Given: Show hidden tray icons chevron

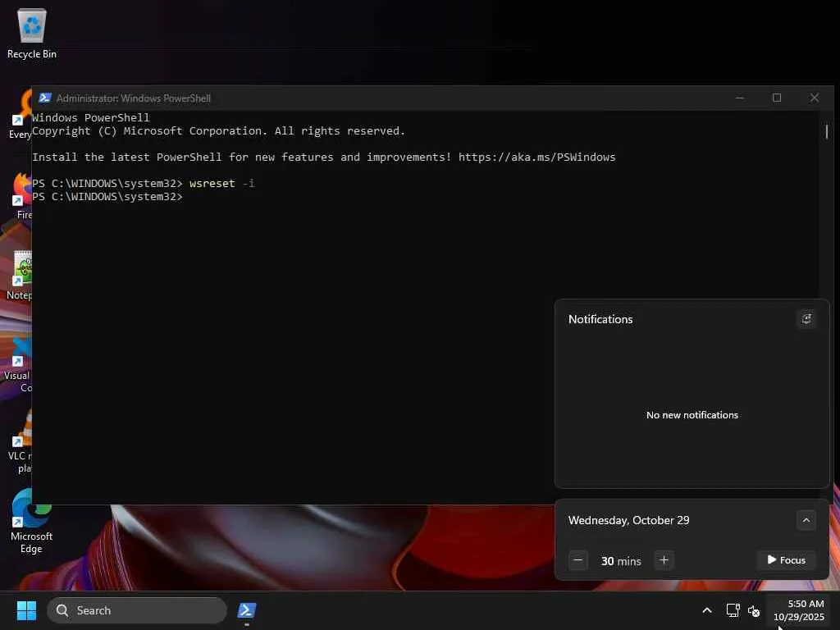Looking at the screenshot, I should (707, 610).
